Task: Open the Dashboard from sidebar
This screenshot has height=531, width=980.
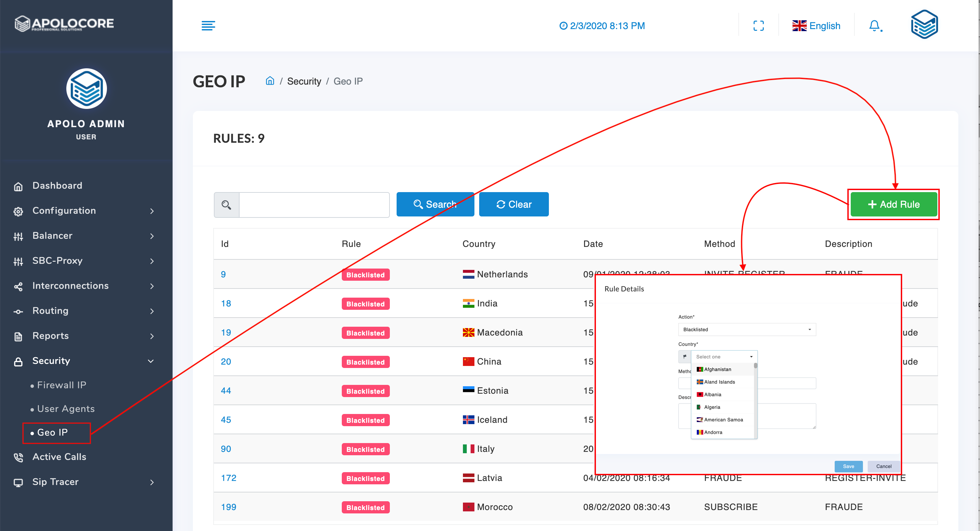Action: pyautogui.click(x=57, y=185)
